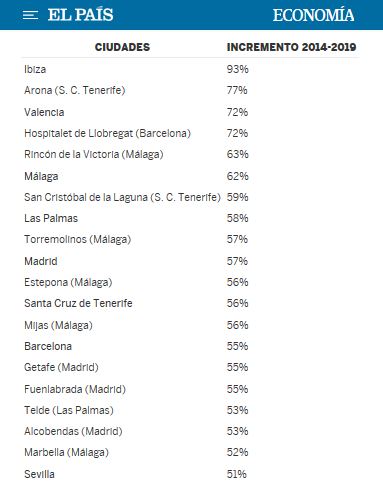The width and height of the screenshot is (383, 500).
Task: Click the 51% value for Sevilla
Action: (x=237, y=474)
